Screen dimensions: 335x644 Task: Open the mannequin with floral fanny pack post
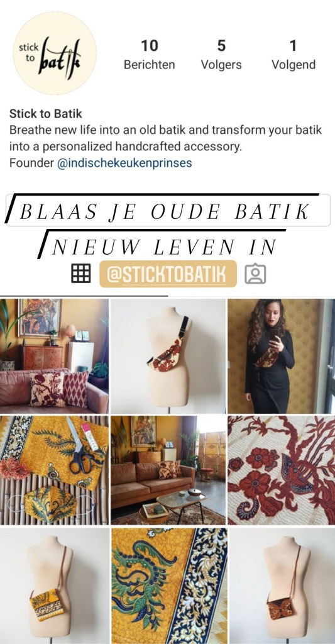(x=168, y=356)
